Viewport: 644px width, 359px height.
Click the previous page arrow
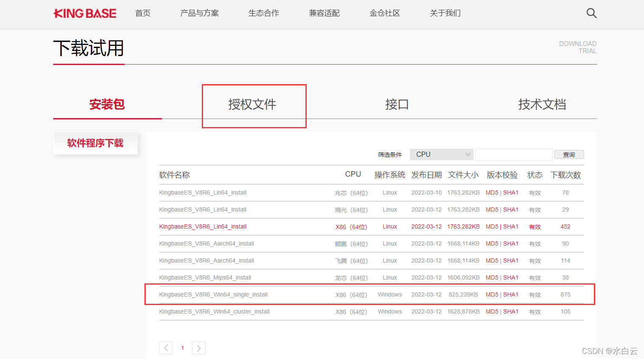tap(166, 348)
